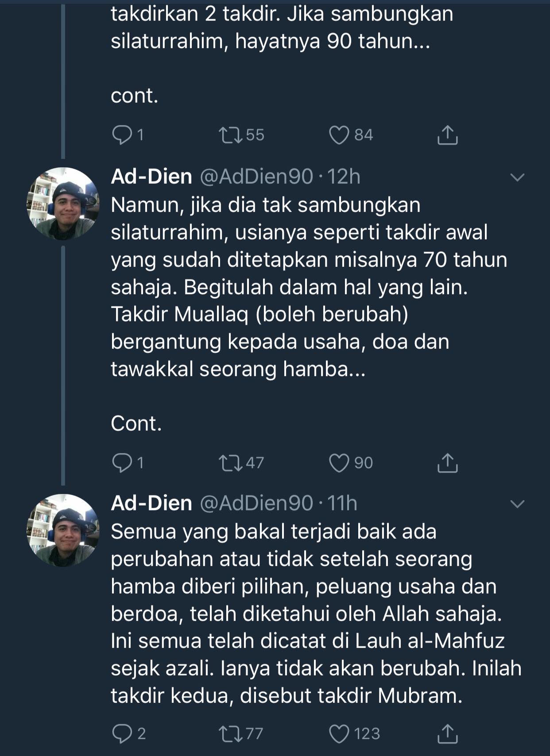
Task: Share the takdir Mubram tweet
Action: (x=447, y=734)
